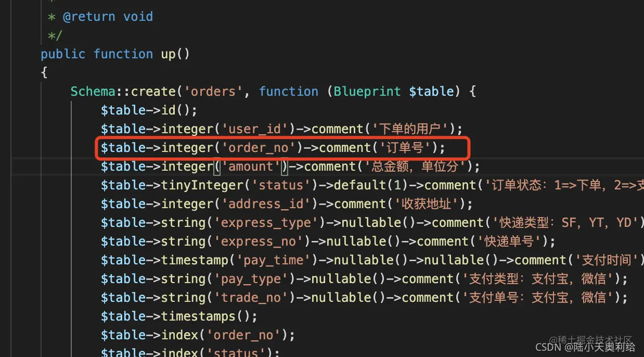Viewport: 644px width, 357px height.
Task: Click the $table->id(); line
Action: (x=149, y=110)
